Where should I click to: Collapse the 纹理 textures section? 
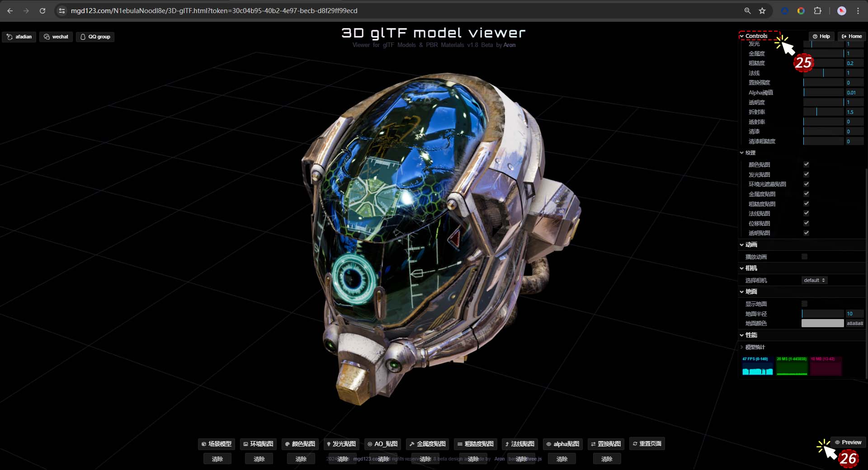pos(750,153)
